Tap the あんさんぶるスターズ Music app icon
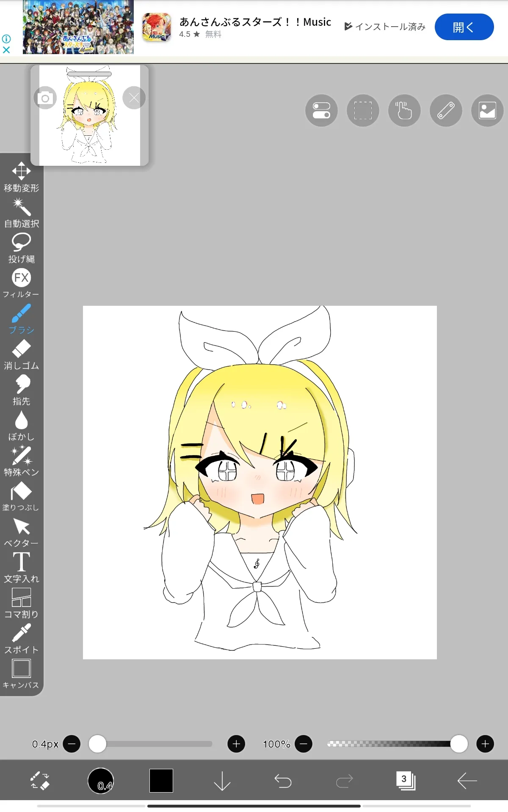This screenshot has height=812, width=508. coord(157,27)
